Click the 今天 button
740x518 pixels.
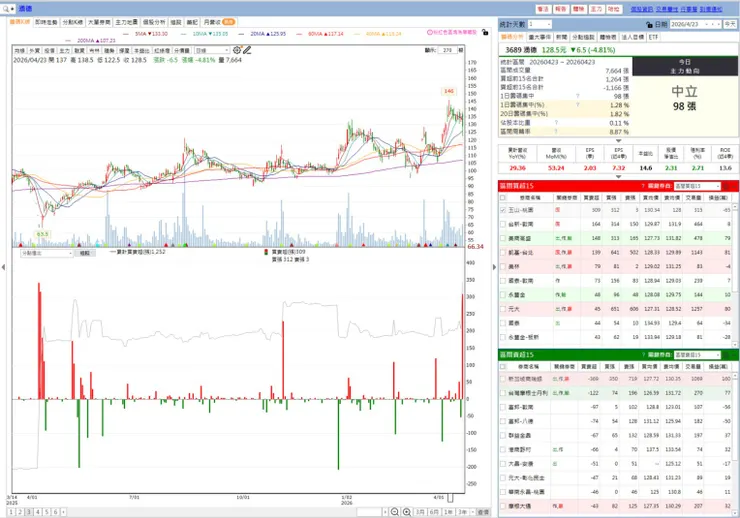730,24
